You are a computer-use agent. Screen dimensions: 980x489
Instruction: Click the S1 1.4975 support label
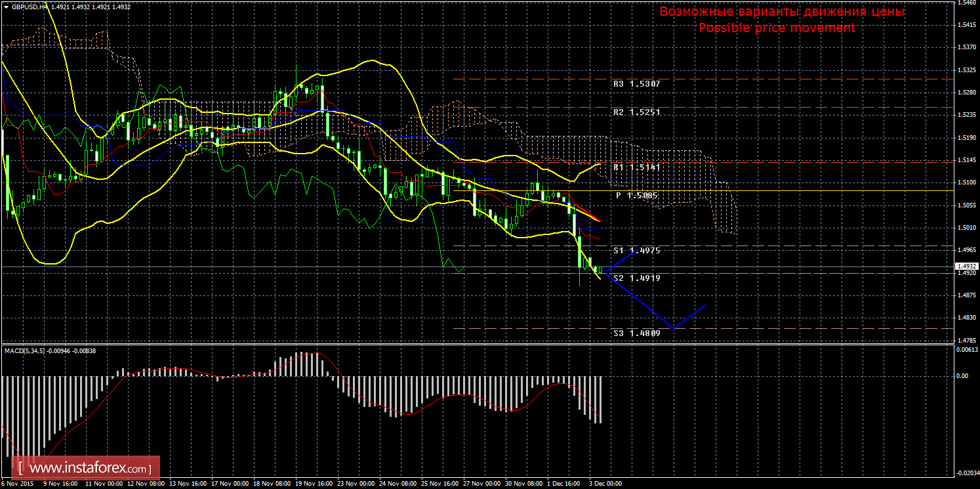[636, 251]
